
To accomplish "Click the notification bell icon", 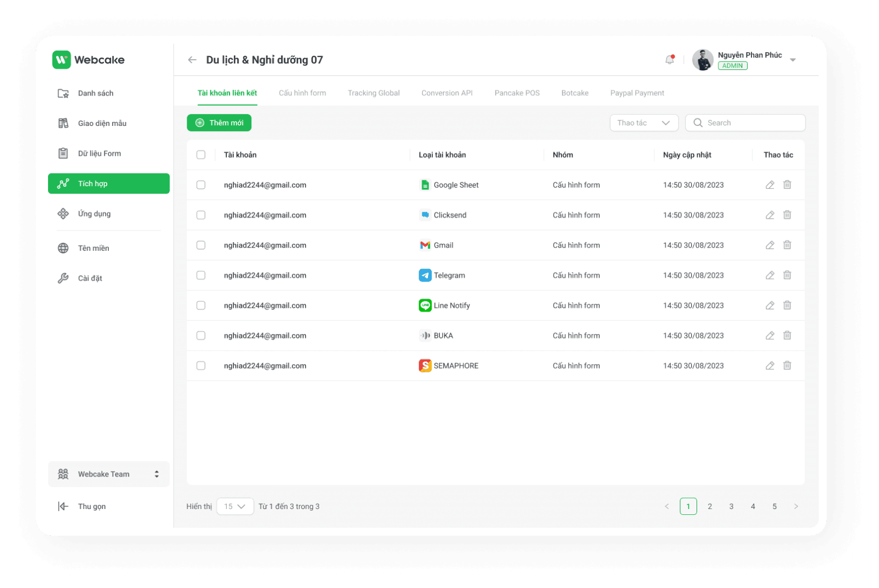I will click(670, 59).
